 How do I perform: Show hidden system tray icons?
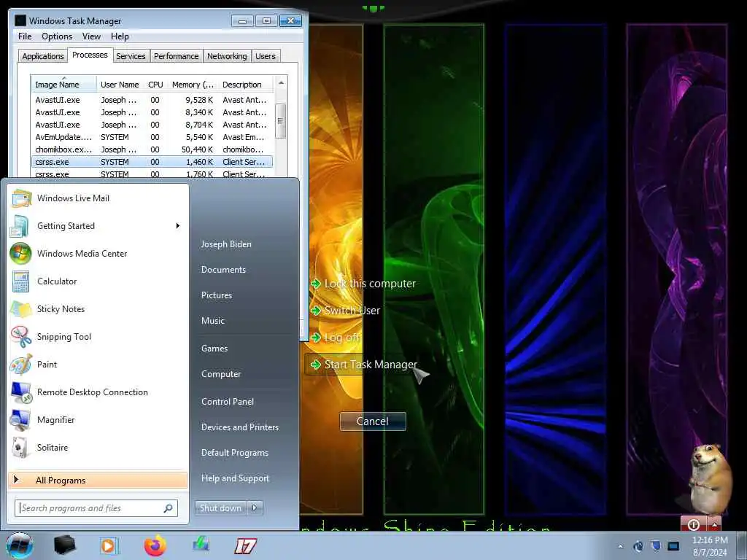(x=620, y=547)
